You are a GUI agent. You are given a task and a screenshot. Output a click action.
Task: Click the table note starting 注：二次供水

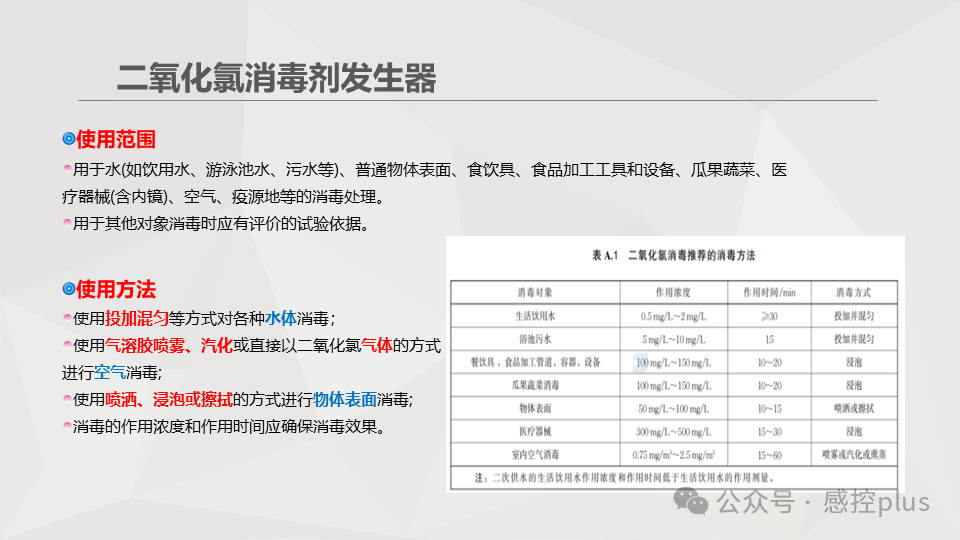pyautogui.click(x=624, y=478)
